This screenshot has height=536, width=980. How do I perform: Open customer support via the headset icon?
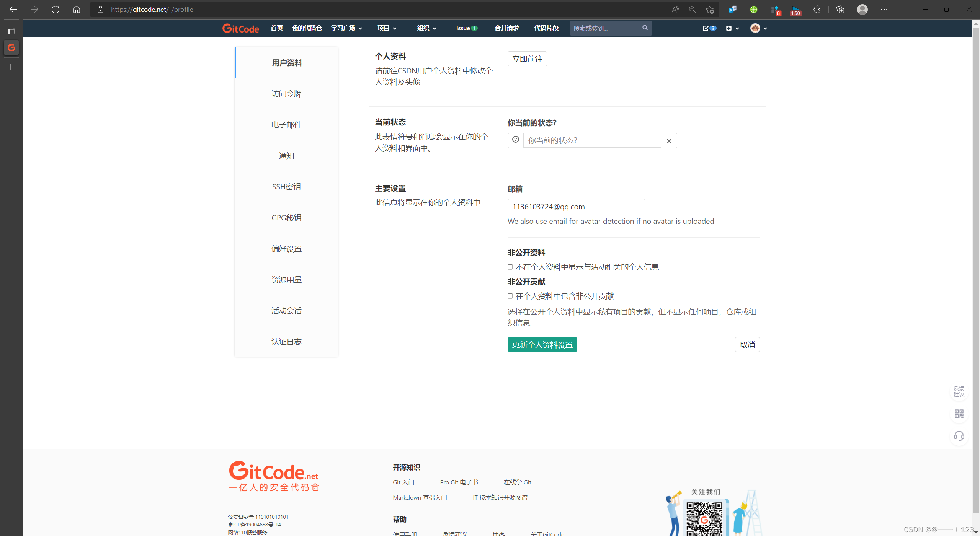pos(959,436)
